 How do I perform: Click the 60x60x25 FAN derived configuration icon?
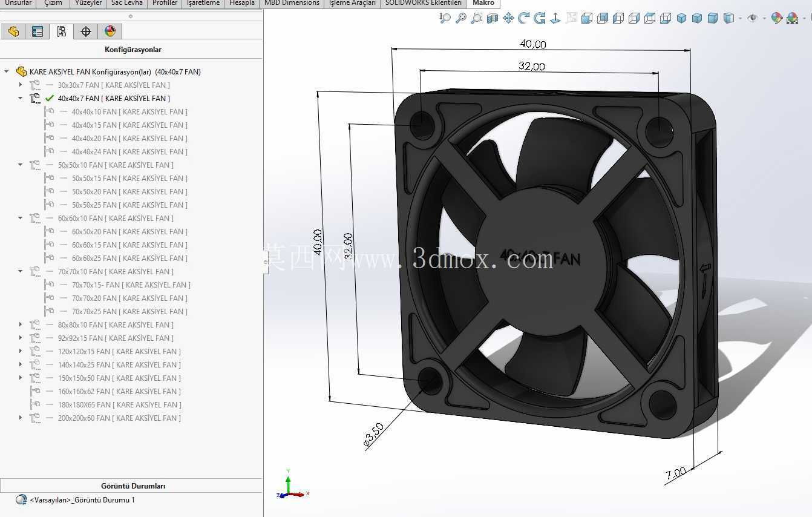click(49, 258)
